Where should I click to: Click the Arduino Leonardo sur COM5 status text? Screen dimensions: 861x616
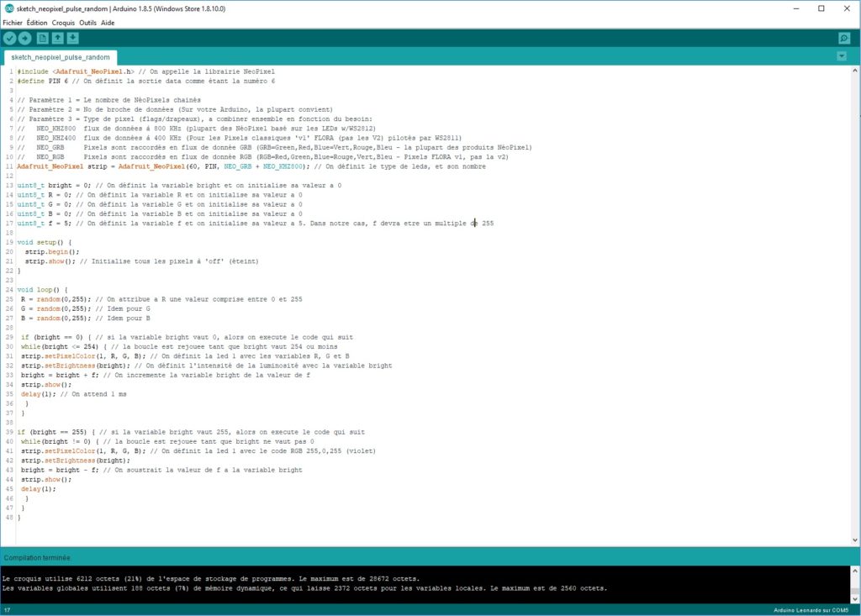point(811,610)
